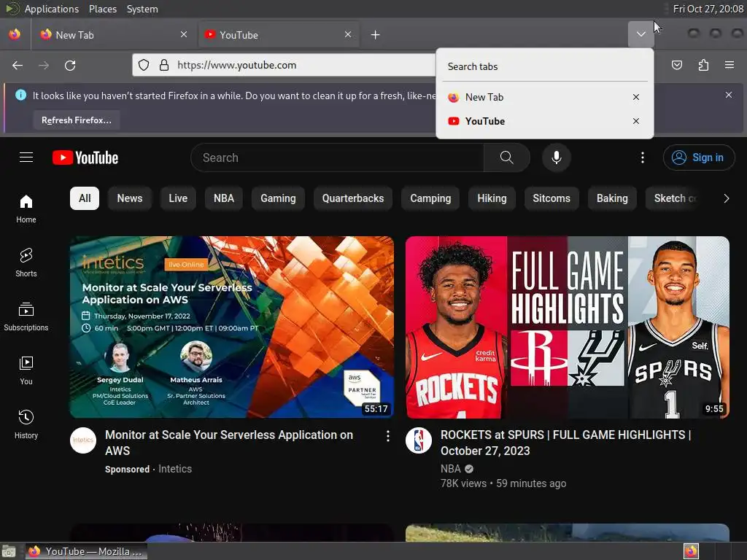Viewport: 747px width, 560px height.
Task: Open ROCKETS at SPURS highlights video title
Action: [x=565, y=443]
